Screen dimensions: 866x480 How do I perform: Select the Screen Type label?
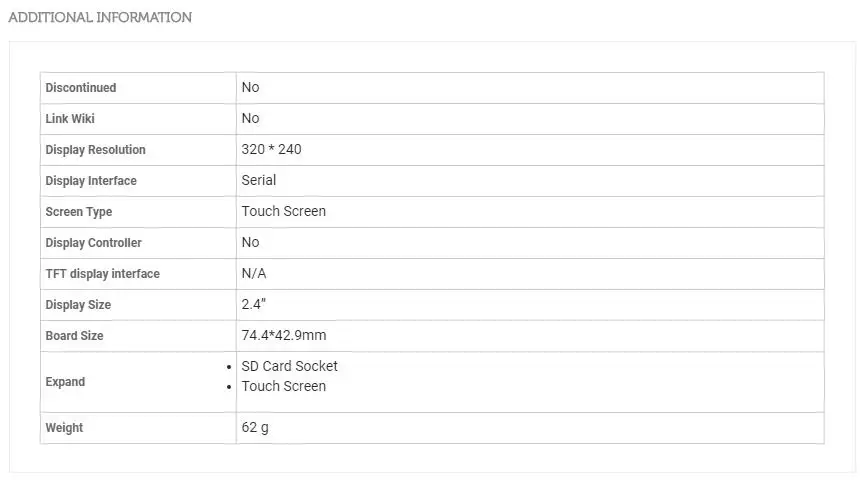click(x=78, y=212)
